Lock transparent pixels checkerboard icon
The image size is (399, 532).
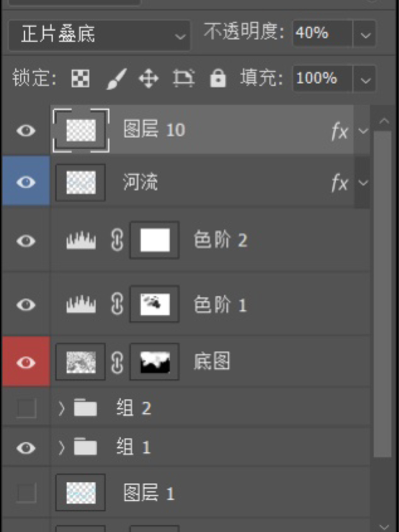coord(80,78)
